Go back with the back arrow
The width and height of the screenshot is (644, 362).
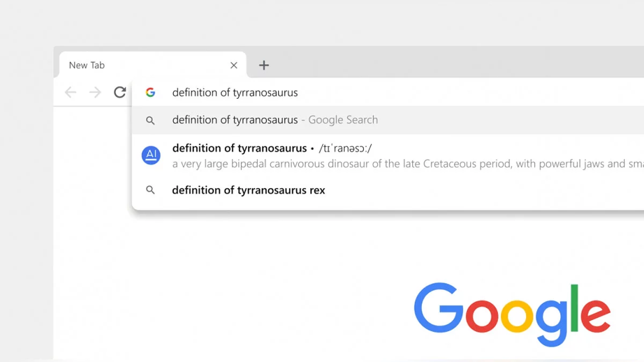click(70, 92)
